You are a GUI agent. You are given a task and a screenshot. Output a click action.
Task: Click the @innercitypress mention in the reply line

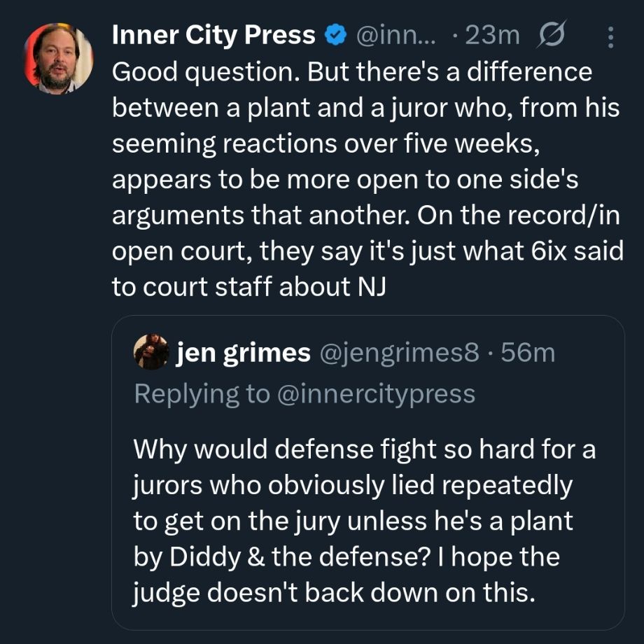coord(376,394)
